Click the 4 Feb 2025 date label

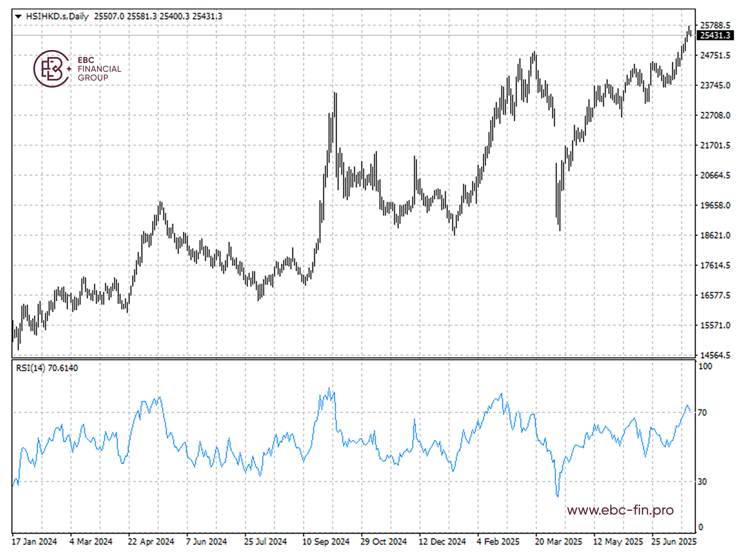tap(498, 542)
